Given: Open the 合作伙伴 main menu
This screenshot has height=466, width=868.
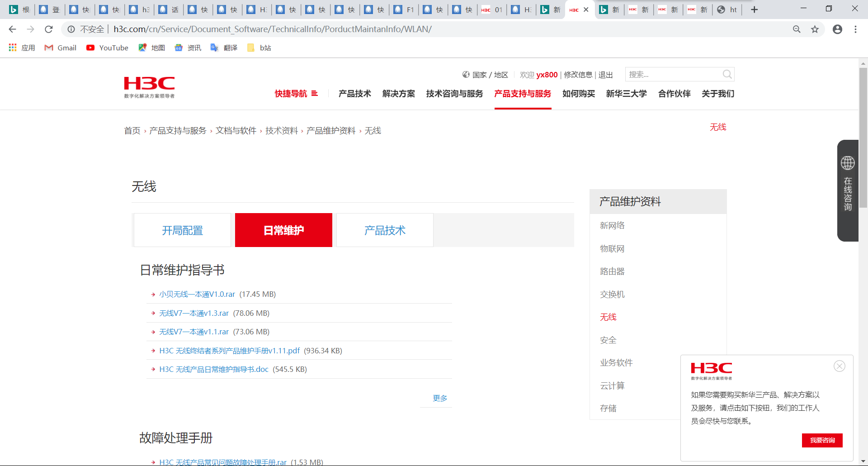Looking at the screenshot, I should pyautogui.click(x=675, y=94).
